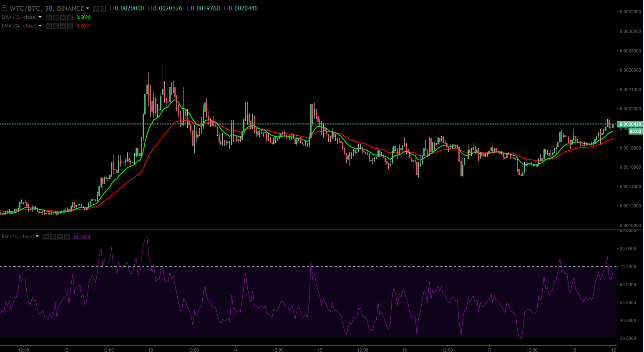Viewport: 644px width, 352px height.
Task: Hide the EMA (13, close) indicator
Action: coord(49,17)
